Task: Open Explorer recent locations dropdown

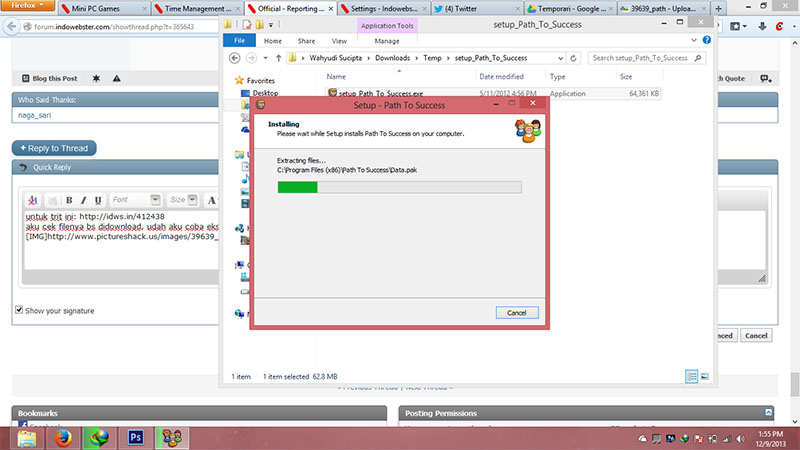Action: click(265, 58)
